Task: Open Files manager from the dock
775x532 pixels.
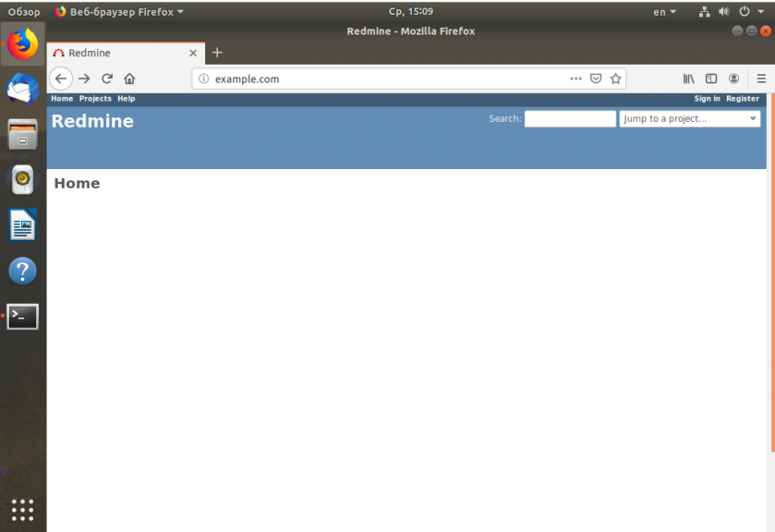Action: pos(23,135)
